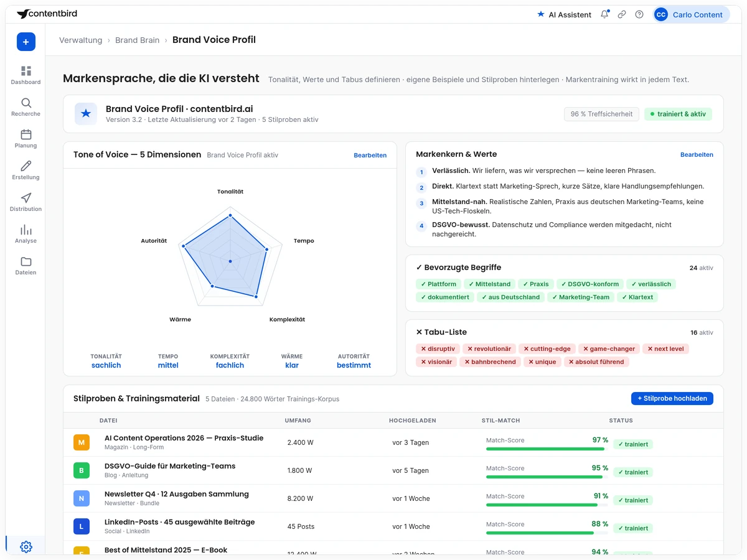Click Bearbeiten in Tone of Voice panel
The image size is (747, 560).
[370, 155]
